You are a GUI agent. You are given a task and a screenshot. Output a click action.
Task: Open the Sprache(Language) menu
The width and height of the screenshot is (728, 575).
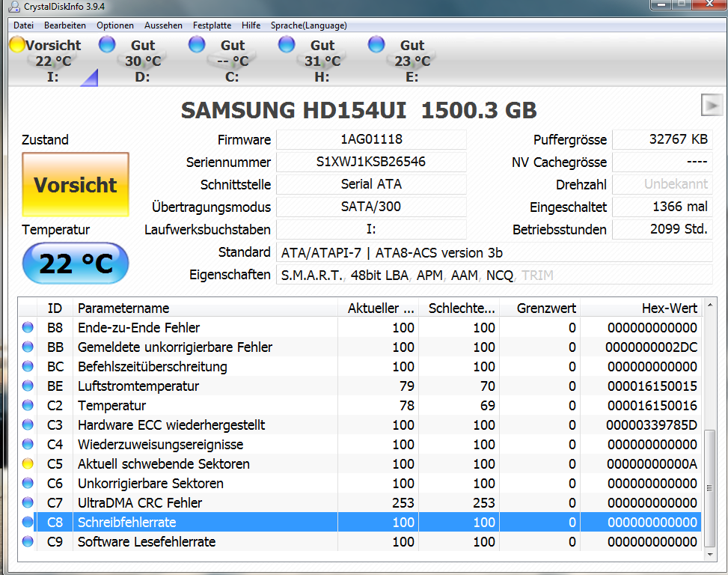pos(309,25)
